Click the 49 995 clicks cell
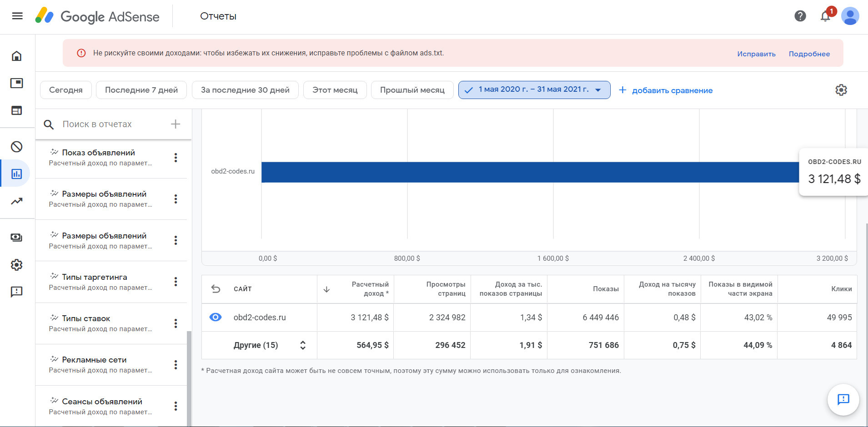868x427 pixels. (839, 318)
